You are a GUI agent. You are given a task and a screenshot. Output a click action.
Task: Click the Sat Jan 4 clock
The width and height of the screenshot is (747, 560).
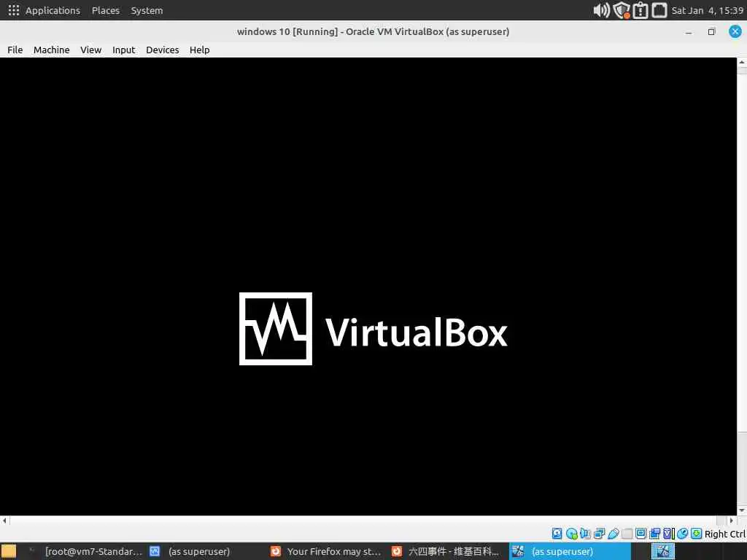pos(708,10)
